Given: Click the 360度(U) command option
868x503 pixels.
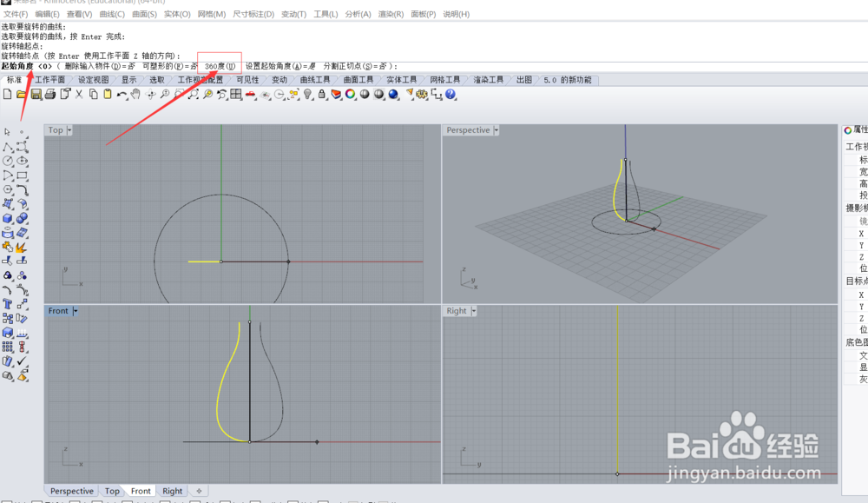Looking at the screenshot, I should pos(220,66).
